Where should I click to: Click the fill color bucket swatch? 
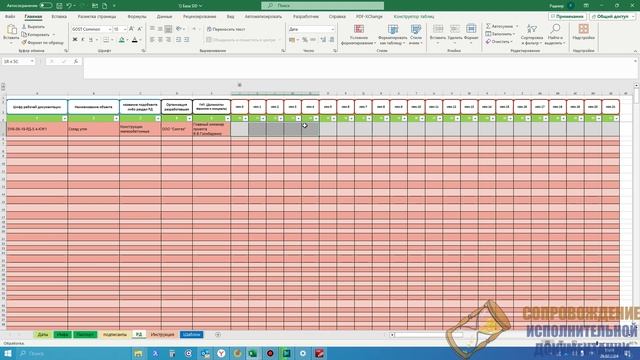[122, 40]
